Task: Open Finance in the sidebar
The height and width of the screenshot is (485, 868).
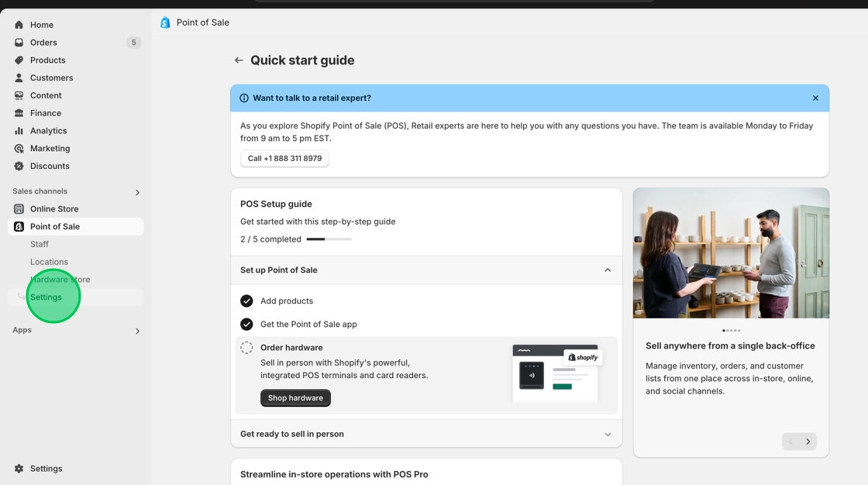Action: tap(46, 113)
